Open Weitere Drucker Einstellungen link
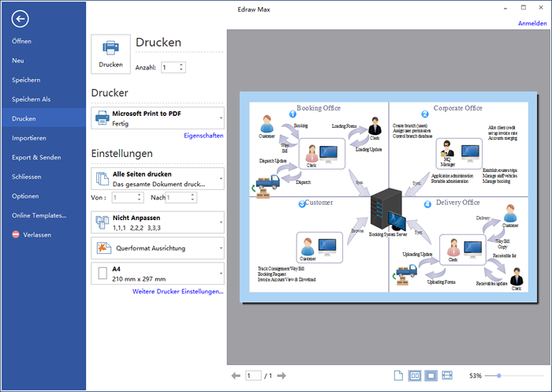This screenshot has width=552, height=392. tap(177, 292)
